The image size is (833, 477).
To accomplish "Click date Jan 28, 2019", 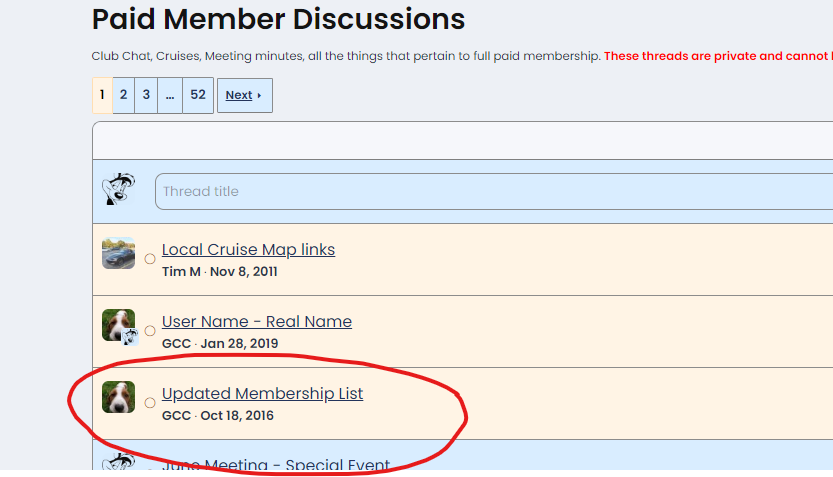I will tap(239, 344).
